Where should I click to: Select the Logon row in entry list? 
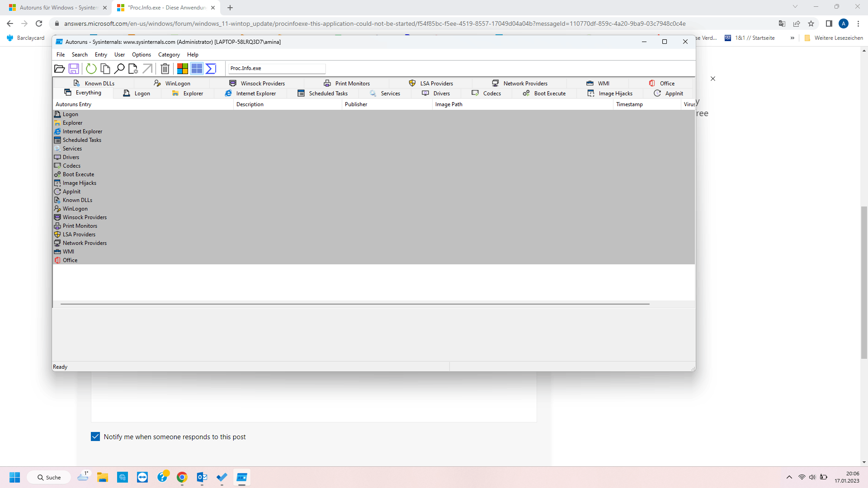(373, 114)
